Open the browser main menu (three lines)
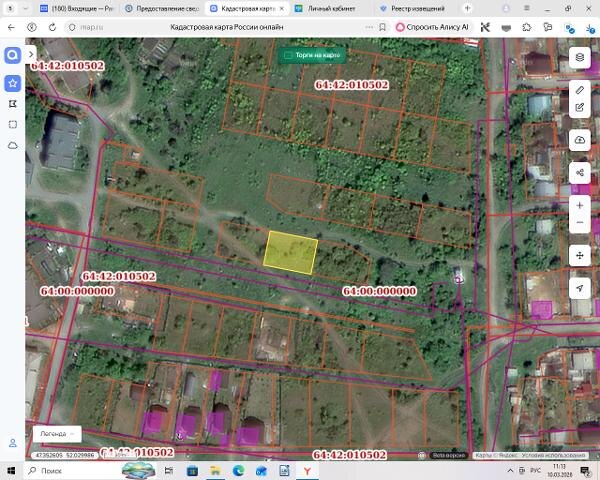 [x=527, y=8]
